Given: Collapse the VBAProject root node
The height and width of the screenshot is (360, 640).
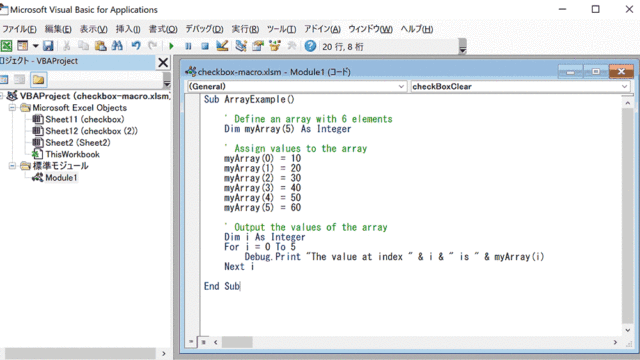Looking at the screenshot, I should (x=2, y=96).
